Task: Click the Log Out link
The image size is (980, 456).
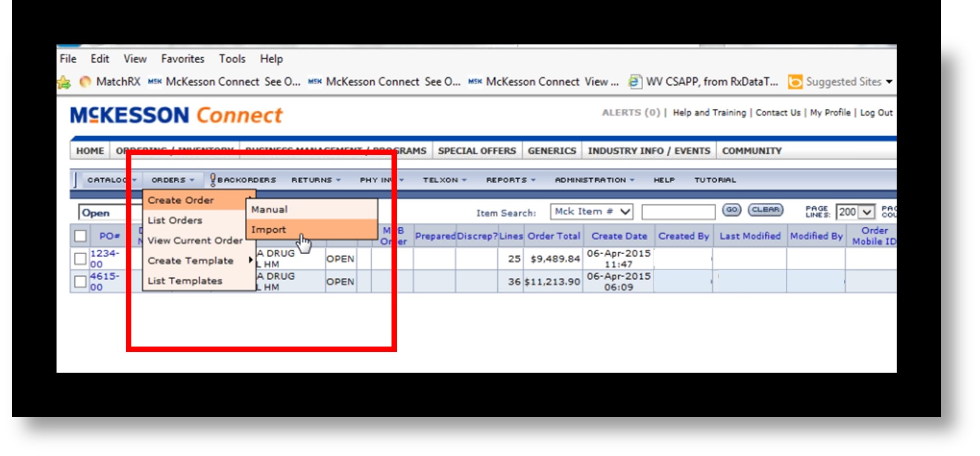Action: pos(876,112)
